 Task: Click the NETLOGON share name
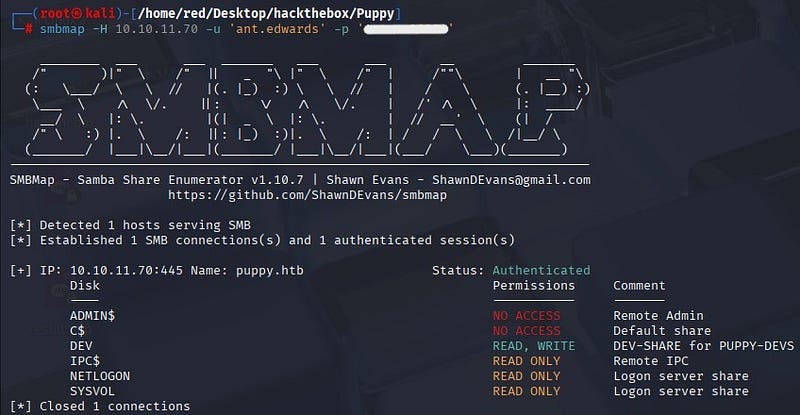point(101,376)
